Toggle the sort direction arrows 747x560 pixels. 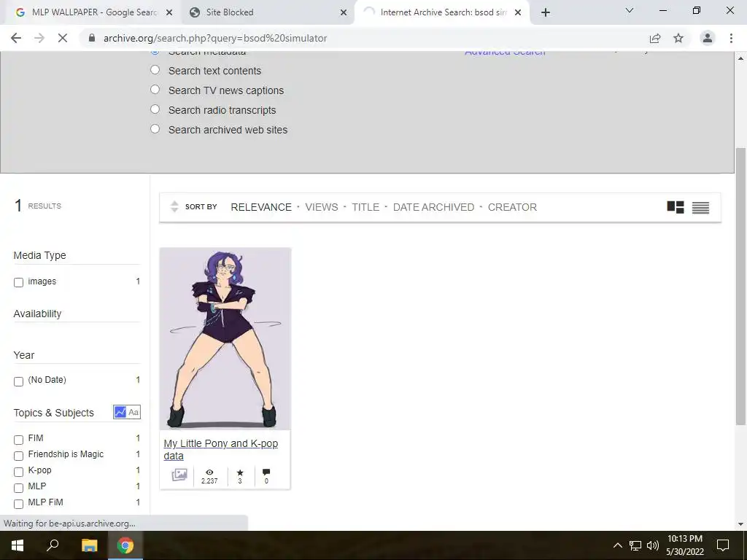(x=174, y=206)
